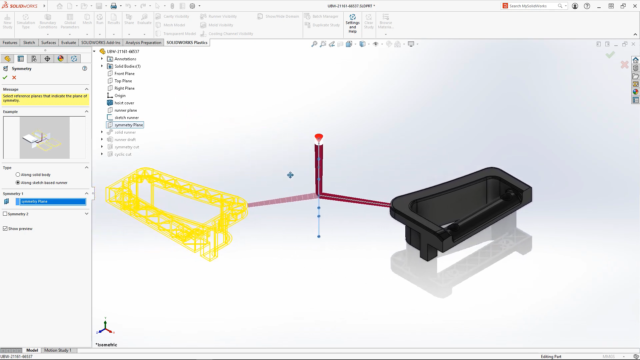Screen dimensions: 640x360
Task: Click Zoom to Area icon in view toolbar
Action: pos(323,44)
